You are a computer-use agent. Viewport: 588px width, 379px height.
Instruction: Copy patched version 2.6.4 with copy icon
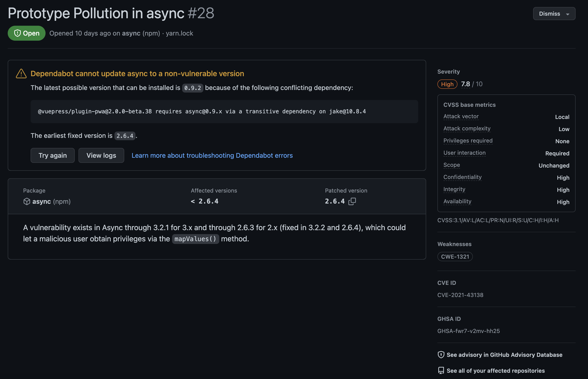352,201
